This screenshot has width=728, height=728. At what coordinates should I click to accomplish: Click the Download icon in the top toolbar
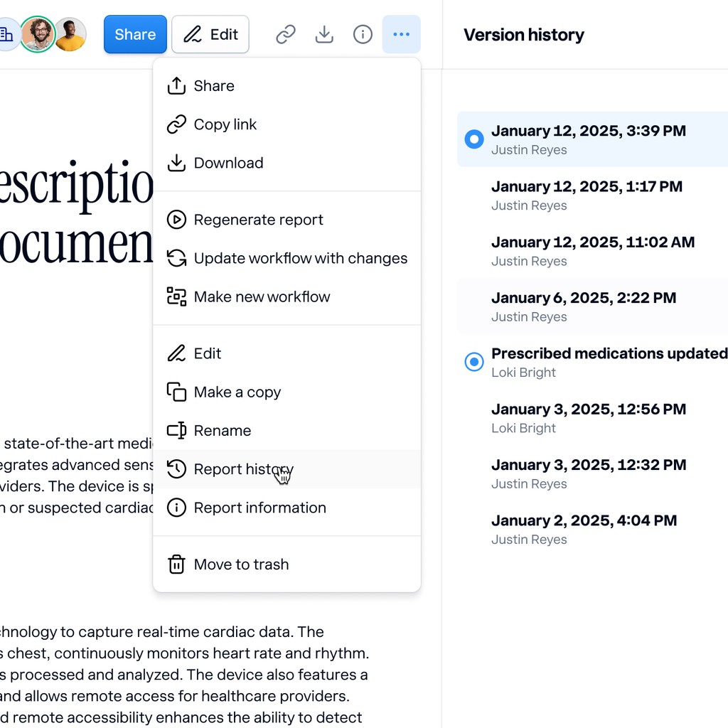coord(324,34)
